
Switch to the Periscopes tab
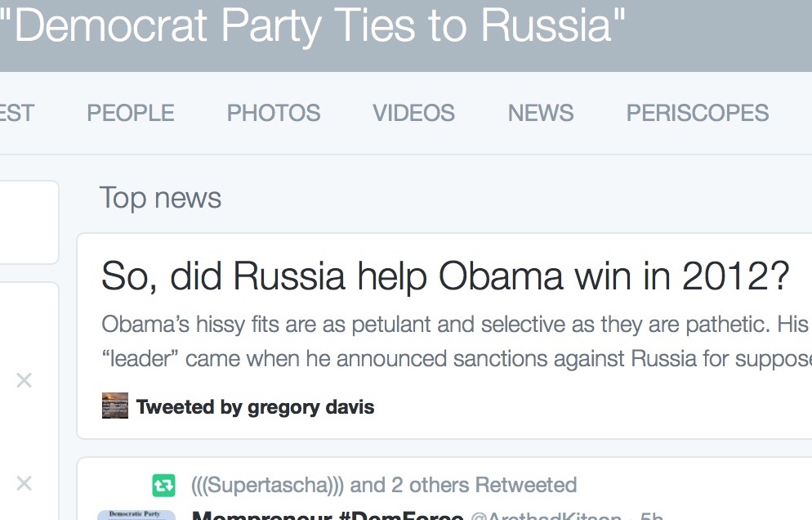tap(698, 113)
